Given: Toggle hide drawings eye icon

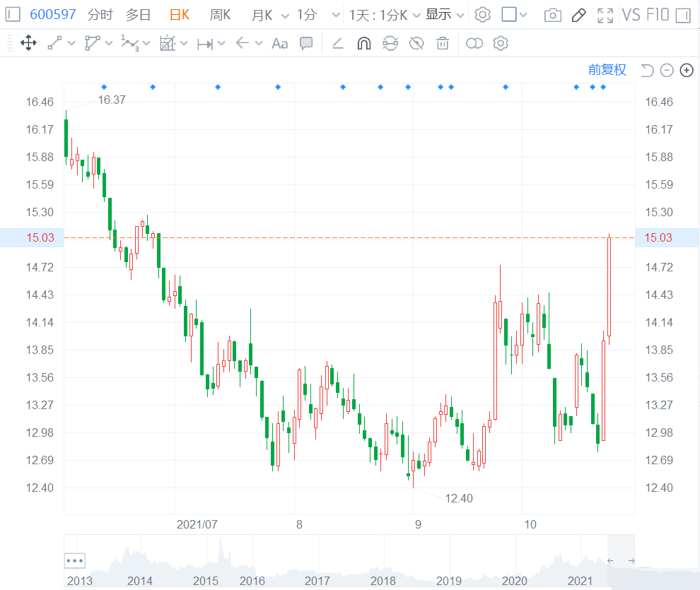Looking at the screenshot, I should (x=416, y=44).
